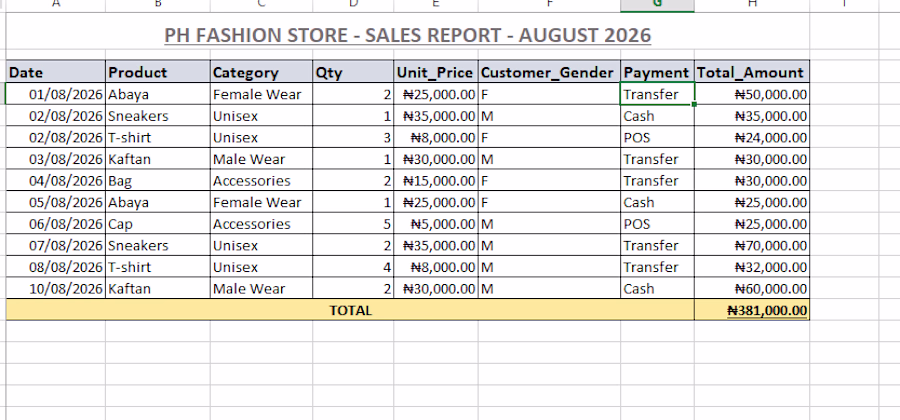Image resolution: width=900 pixels, height=420 pixels.
Task: Select the ₦70,000.00 total amount cell
Action: (752, 246)
